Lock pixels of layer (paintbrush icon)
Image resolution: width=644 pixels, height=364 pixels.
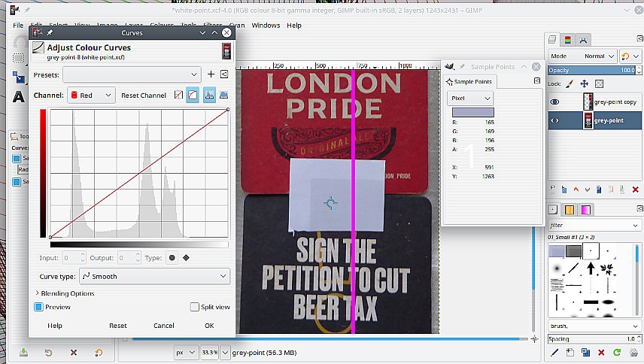click(570, 83)
